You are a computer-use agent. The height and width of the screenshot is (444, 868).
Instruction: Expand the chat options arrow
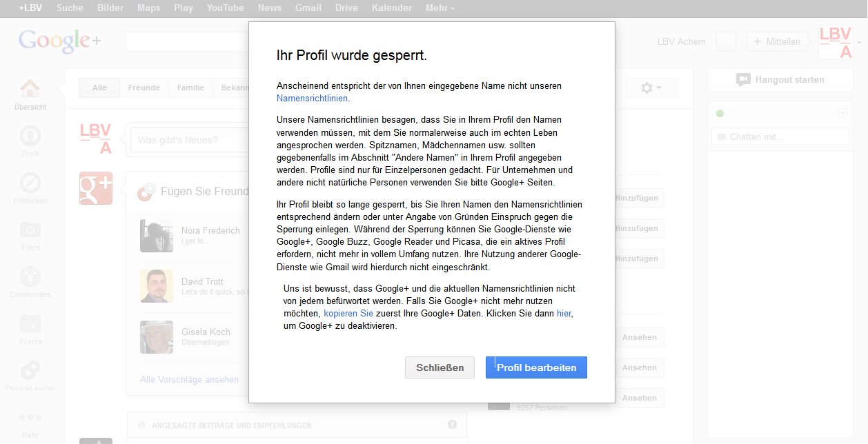[842, 113]
